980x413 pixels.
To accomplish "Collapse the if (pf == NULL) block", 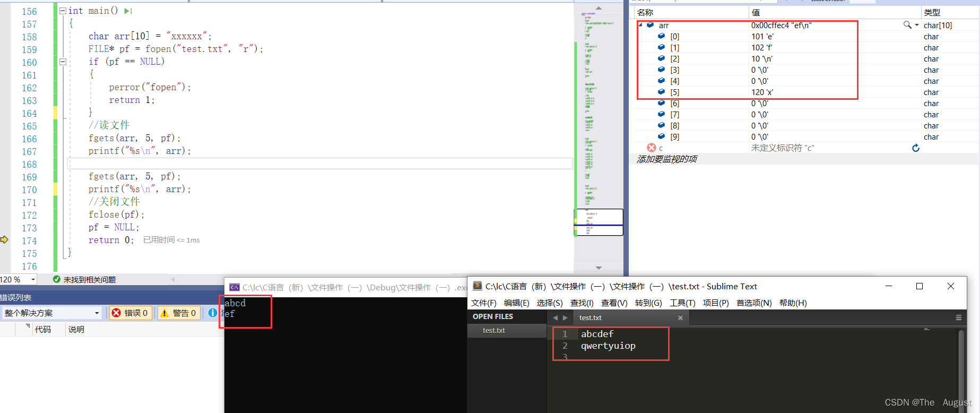I will [x=63, y=62].
